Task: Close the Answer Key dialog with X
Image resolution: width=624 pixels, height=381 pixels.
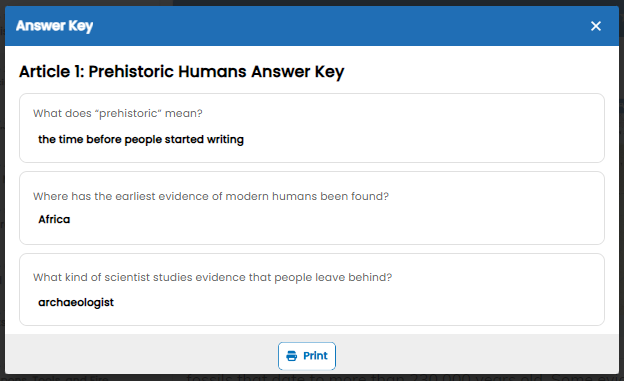Action: click(x=595, y=26)
